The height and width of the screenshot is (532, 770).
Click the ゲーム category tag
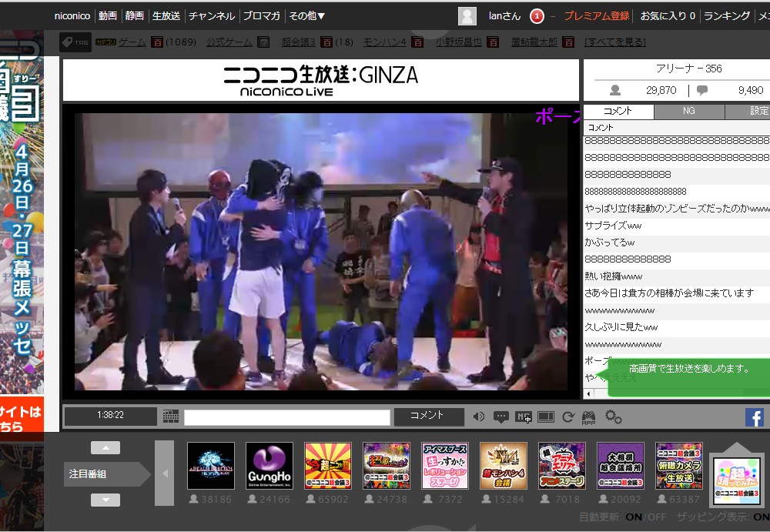click(x=132, y=42)
